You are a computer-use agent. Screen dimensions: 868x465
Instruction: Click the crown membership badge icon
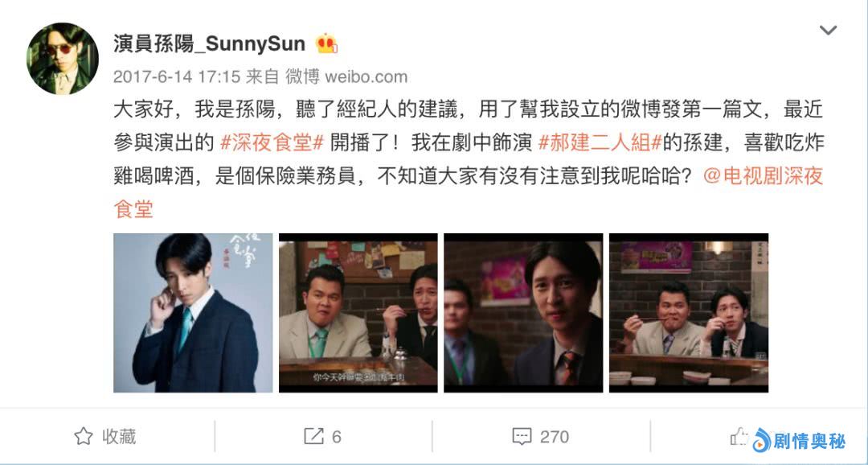326,43
